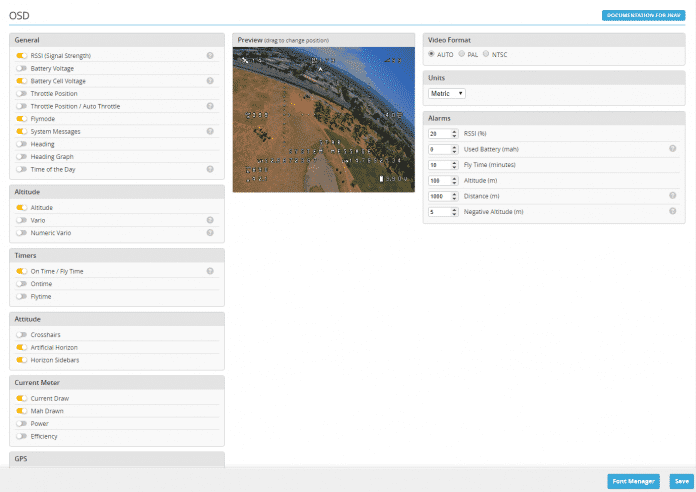Show help icon for On Time / Fly Time
Viewport: 696px width, 492px height.
click(210, 271)
